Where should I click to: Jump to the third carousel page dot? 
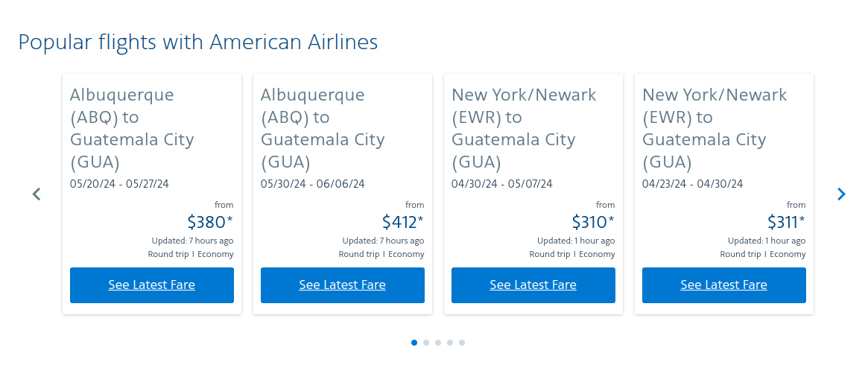tap(438, 343)
